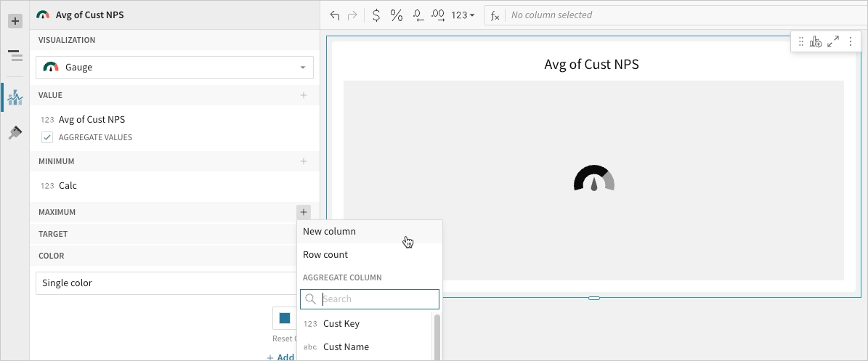
Task: Pick the Cust Key column option
Action: (x=341, y=324)
